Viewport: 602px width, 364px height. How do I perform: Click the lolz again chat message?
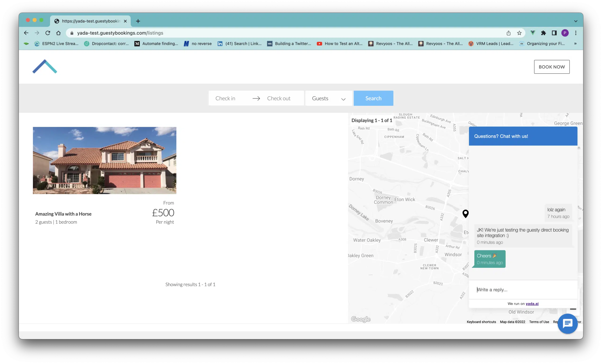click(558, 213)
